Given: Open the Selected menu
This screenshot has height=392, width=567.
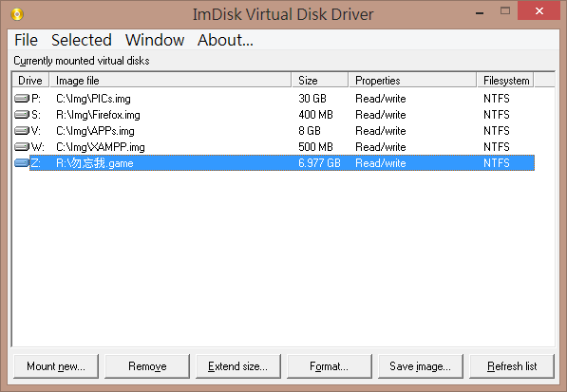Looking at the screenshot, I should pos(82,40).
